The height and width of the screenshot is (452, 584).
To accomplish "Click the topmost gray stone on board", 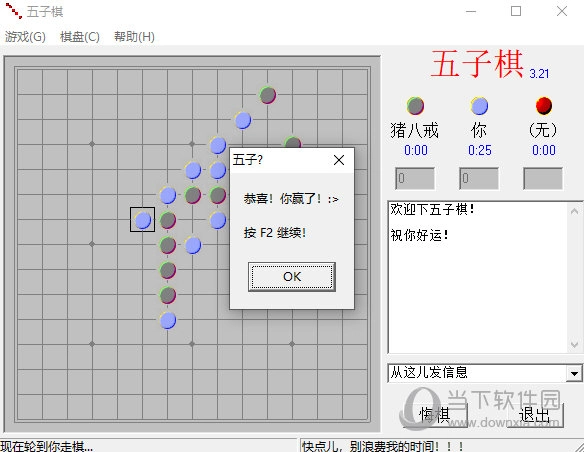I will [x=268, y=95].
